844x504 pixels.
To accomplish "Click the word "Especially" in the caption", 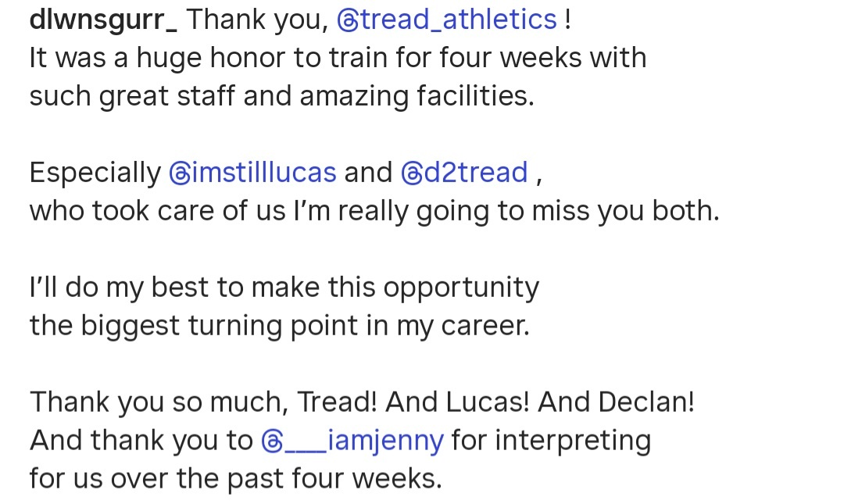I will 95,173.
